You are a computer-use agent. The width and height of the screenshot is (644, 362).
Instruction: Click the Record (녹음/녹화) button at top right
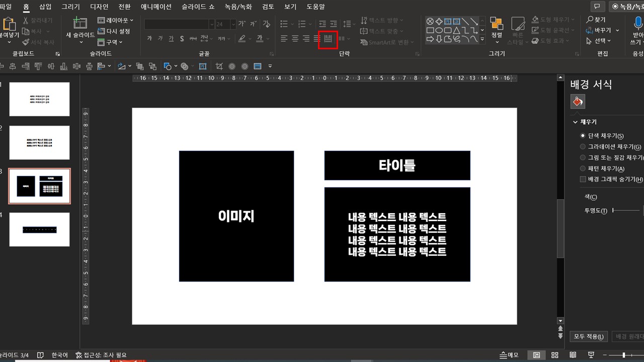click(626, 7)
